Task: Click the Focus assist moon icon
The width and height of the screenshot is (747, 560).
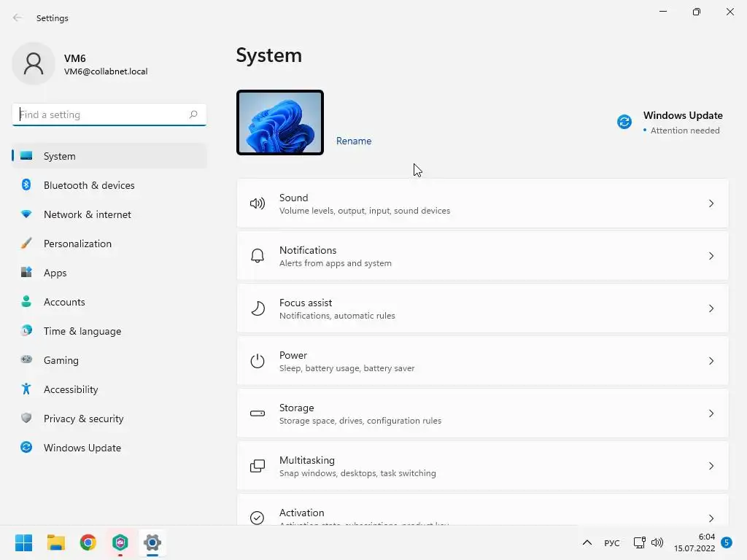Action: click(258, 308)
